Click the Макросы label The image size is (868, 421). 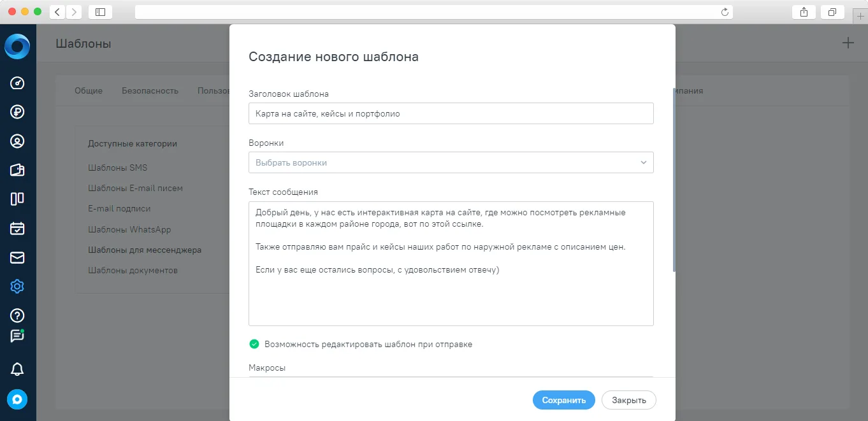(x=267, y=368)
